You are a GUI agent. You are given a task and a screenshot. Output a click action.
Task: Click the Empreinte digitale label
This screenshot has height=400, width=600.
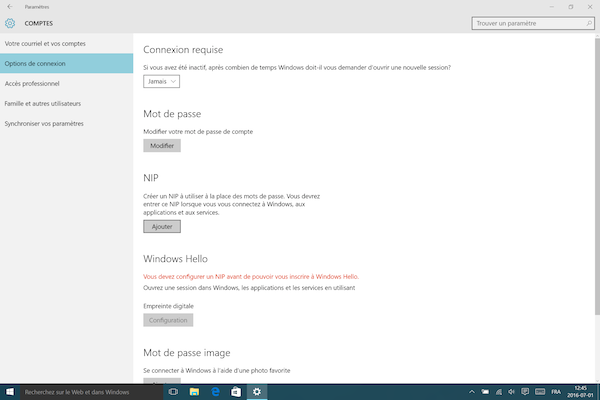168,306
